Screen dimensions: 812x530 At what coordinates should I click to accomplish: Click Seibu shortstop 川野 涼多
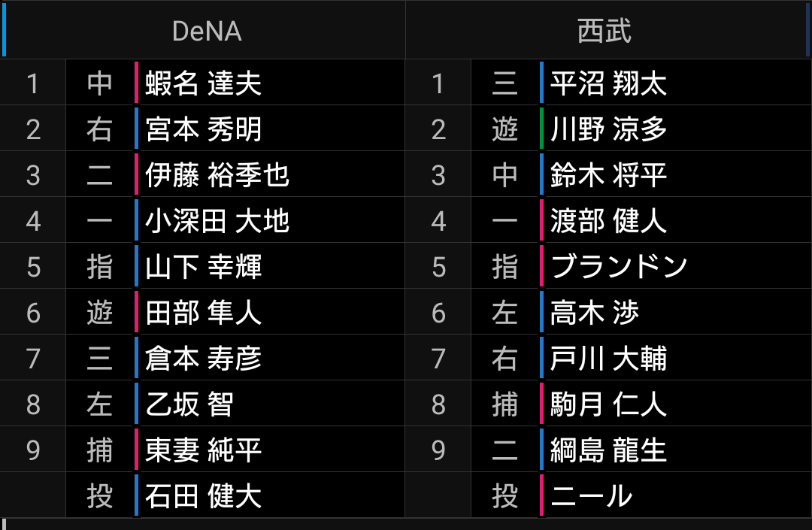click(608, 129)
